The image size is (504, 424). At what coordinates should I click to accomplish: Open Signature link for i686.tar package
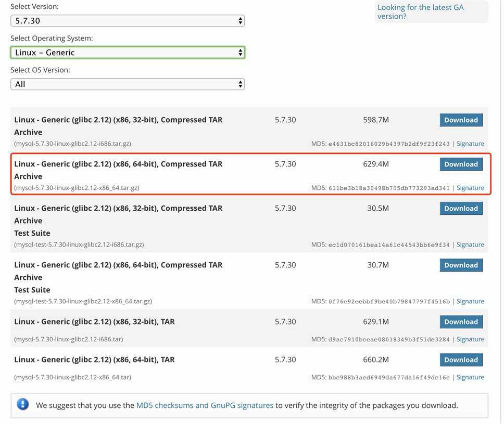point(470,340)
